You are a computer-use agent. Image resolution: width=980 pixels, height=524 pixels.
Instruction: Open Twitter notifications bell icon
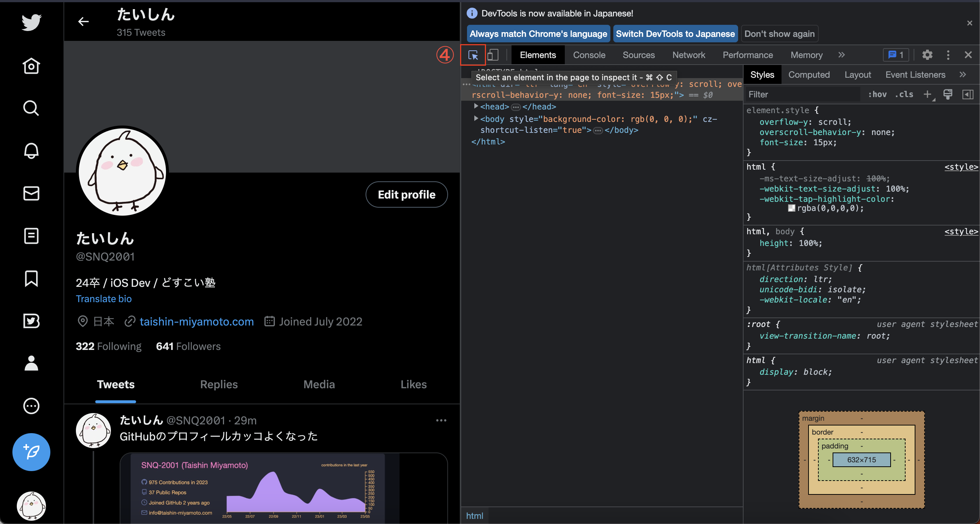[31, 151]
